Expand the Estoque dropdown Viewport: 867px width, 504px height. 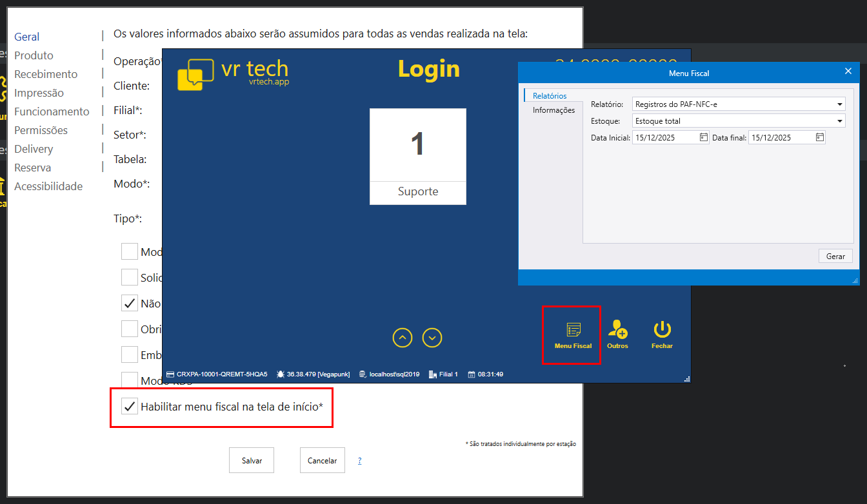coord(839,121)
